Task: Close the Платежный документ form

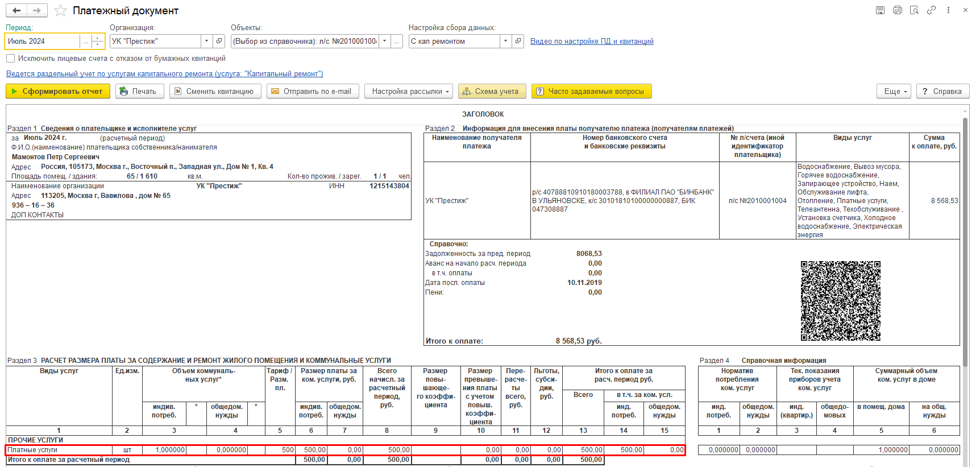Action: pyautogui.click(x=965, y=10)
